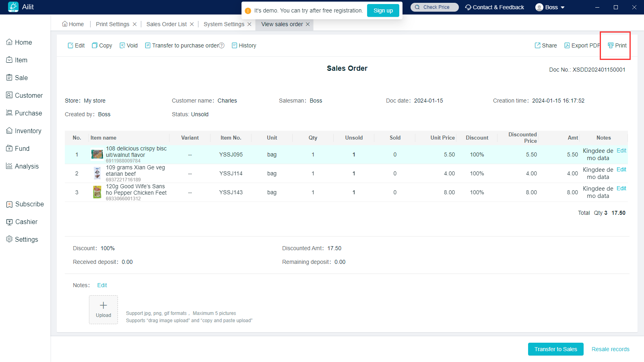644x362 pixels.
Task: Click the Print icon in toolbar
Action: [x=611, y=45]
